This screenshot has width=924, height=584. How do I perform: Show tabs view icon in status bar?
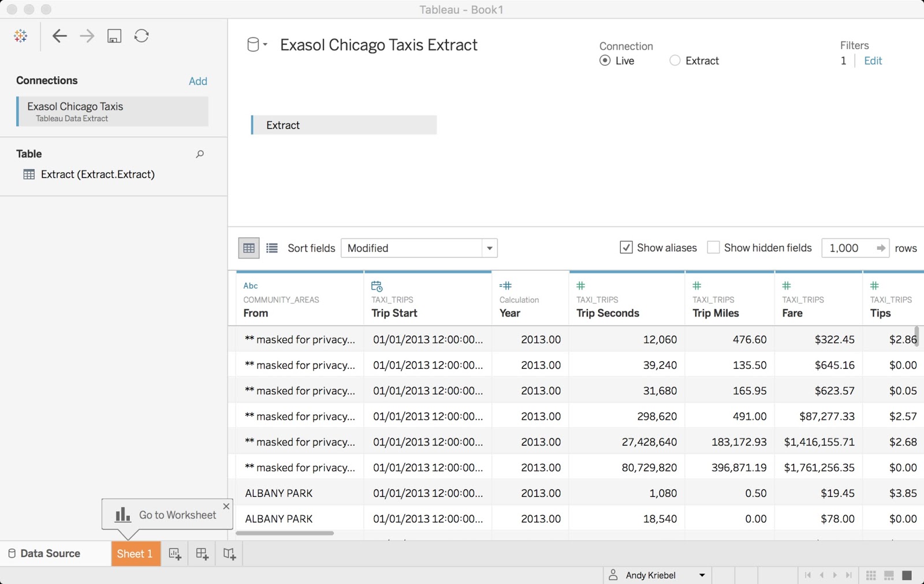click(907, 575)
